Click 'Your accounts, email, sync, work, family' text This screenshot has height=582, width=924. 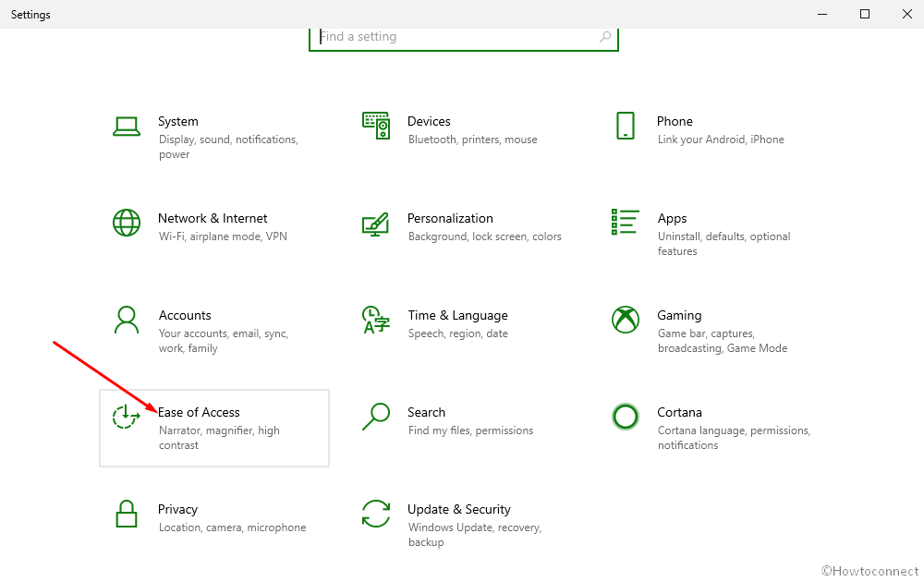(x=224, y=341)
